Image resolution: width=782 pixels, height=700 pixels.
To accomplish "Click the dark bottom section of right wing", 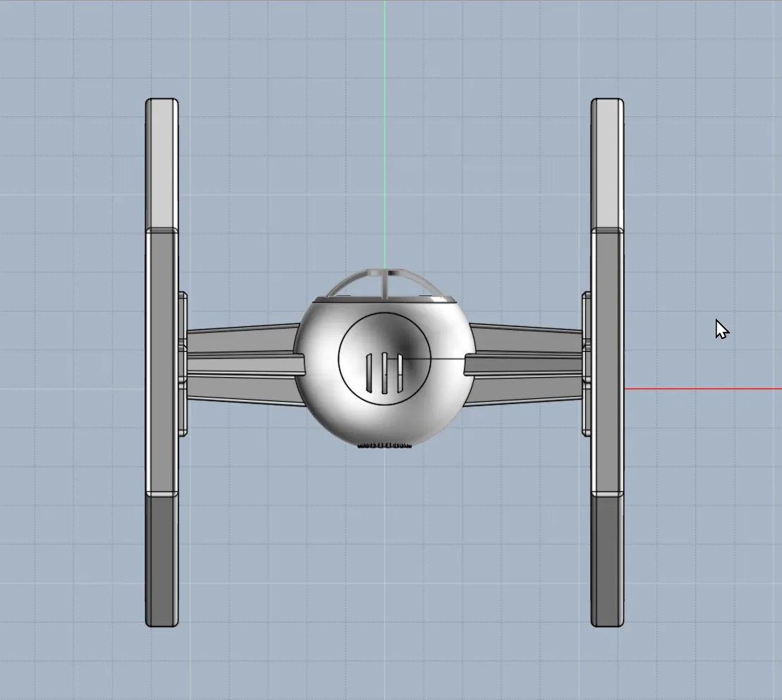I will pyautogui.click(x=607, y=560).
